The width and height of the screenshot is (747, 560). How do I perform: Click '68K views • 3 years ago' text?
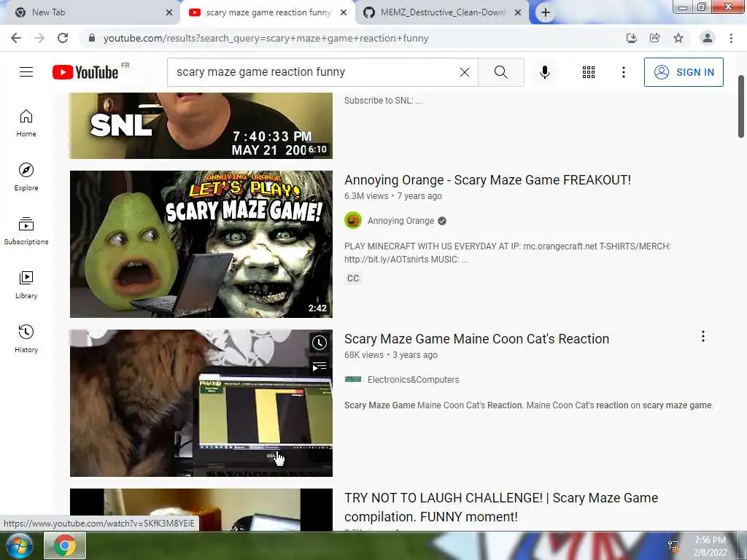click(391, 355)
